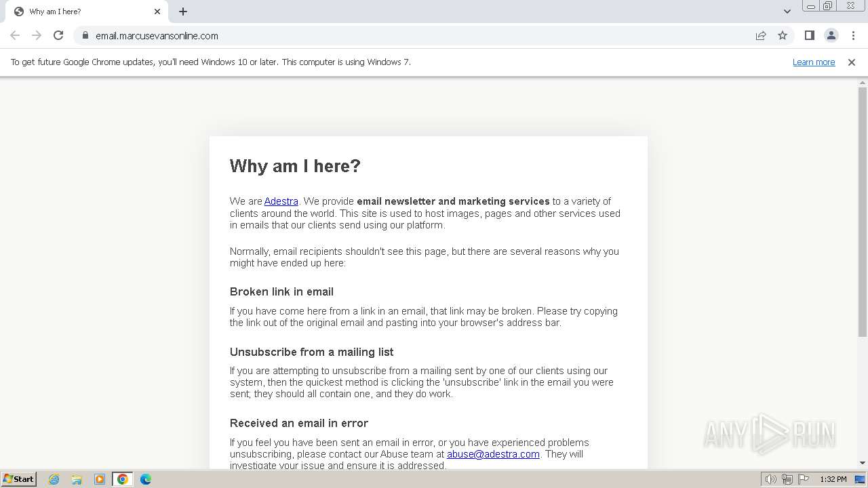Click the scrollbar down arrow
Screen dimensions: 868x488
[x=863, y=463]
